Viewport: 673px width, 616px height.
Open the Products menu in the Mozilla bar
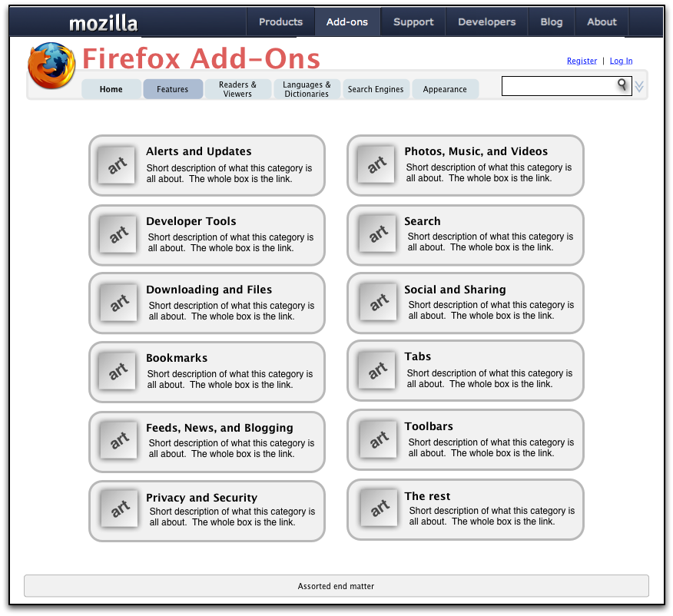click(x=280, y=22)
